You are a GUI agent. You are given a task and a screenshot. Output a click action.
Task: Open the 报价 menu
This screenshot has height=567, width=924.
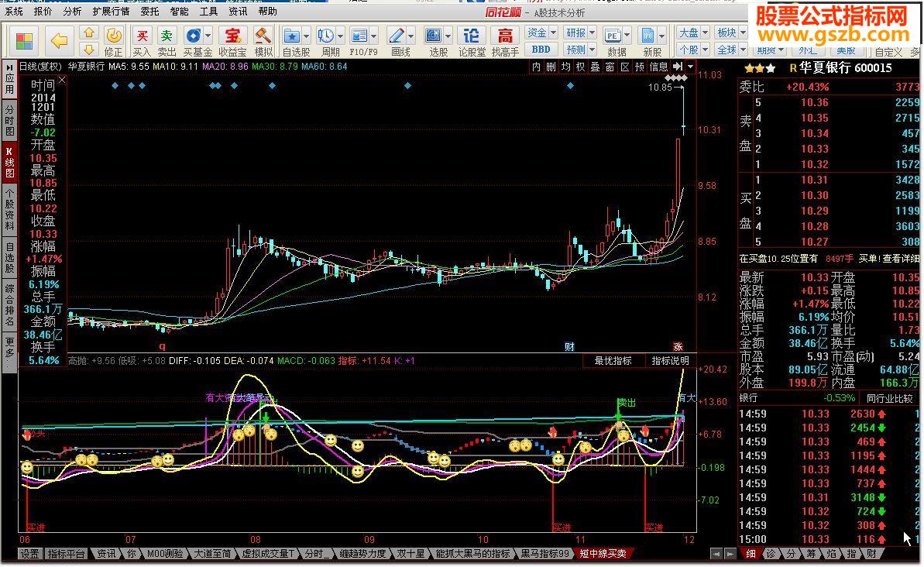[43, 11]
